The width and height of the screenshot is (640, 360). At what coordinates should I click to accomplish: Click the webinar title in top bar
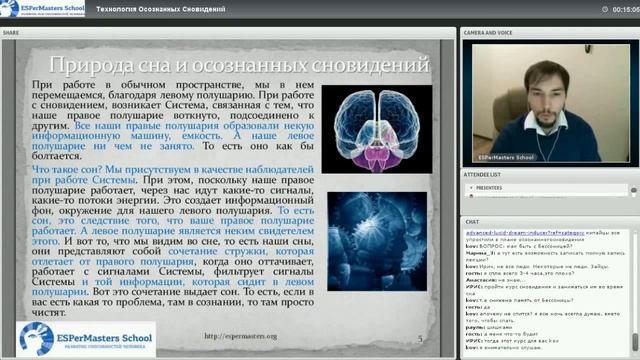[160, 9]
